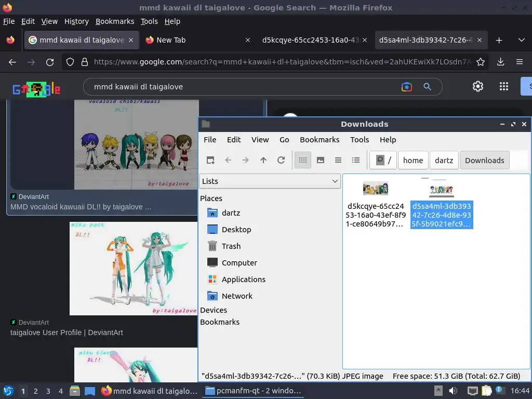
Task: Reload the Firefox page
Action: tap(50, 62)
